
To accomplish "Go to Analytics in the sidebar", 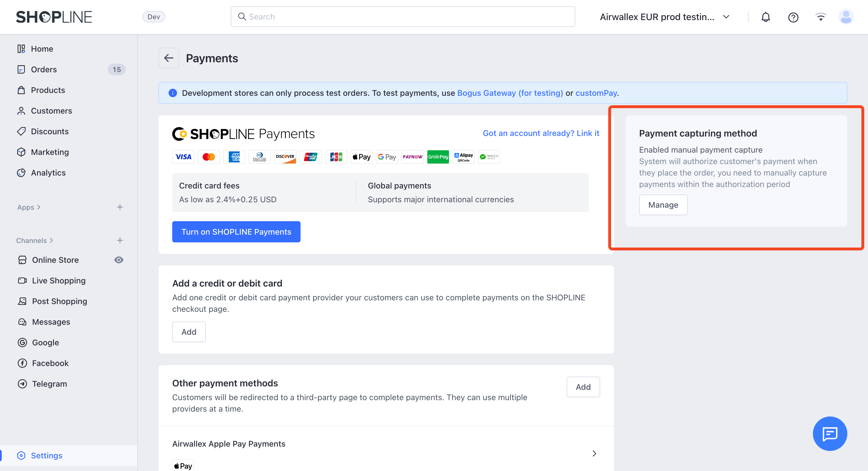I will coord(48,173).
